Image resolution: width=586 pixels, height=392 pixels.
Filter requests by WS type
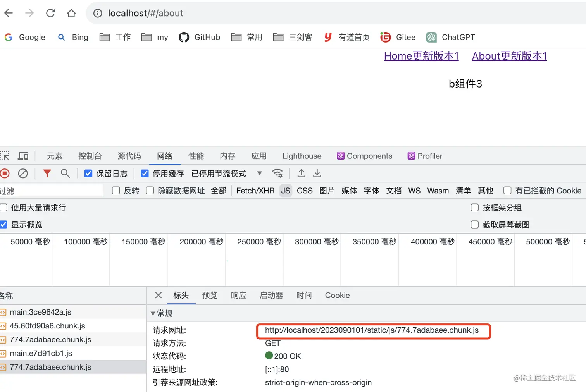(414, 191)
